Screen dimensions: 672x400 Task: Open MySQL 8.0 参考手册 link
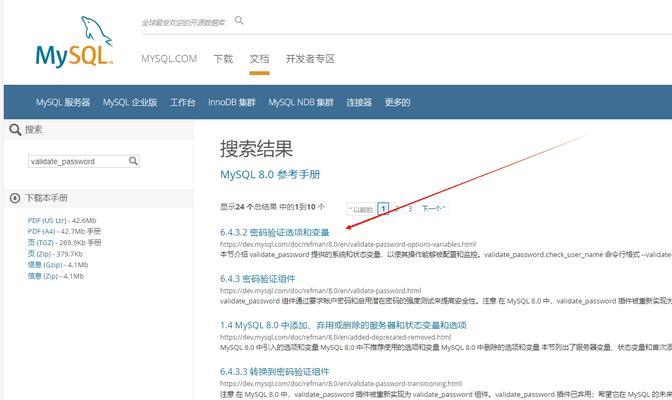[270, 174]
